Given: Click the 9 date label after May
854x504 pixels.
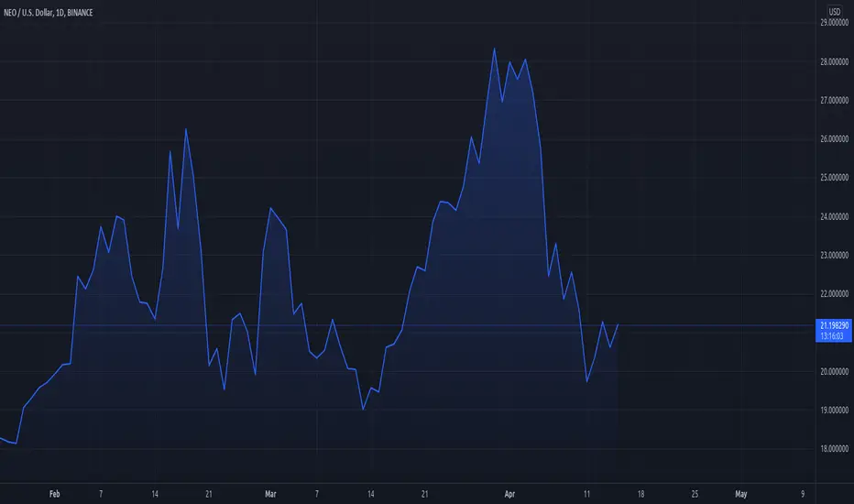Looking at the screenshot, I should [803, 494].
